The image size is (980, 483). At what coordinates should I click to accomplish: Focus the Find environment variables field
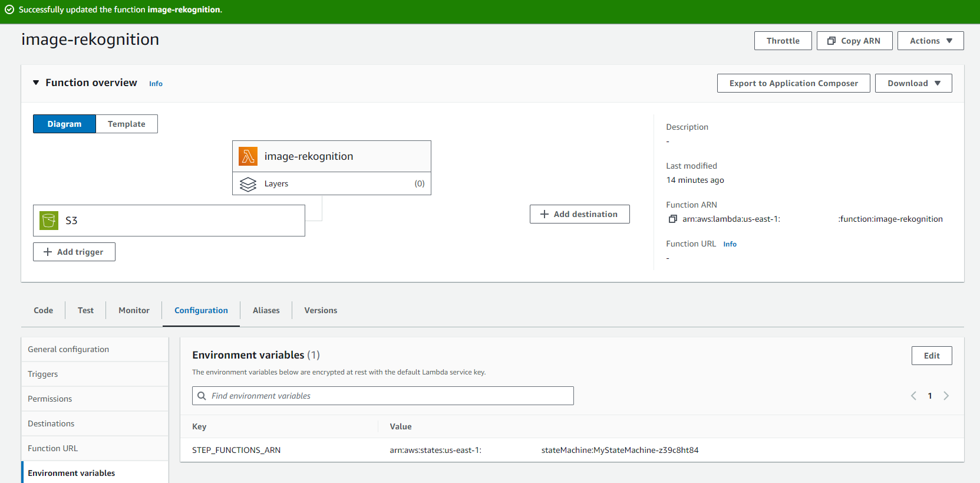pyautogui.click(x=383, y=396)
